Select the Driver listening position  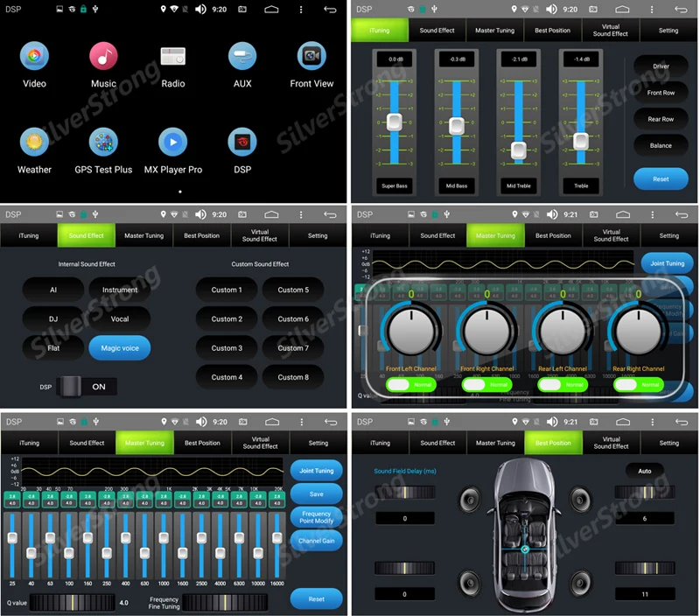pos(661,66)
